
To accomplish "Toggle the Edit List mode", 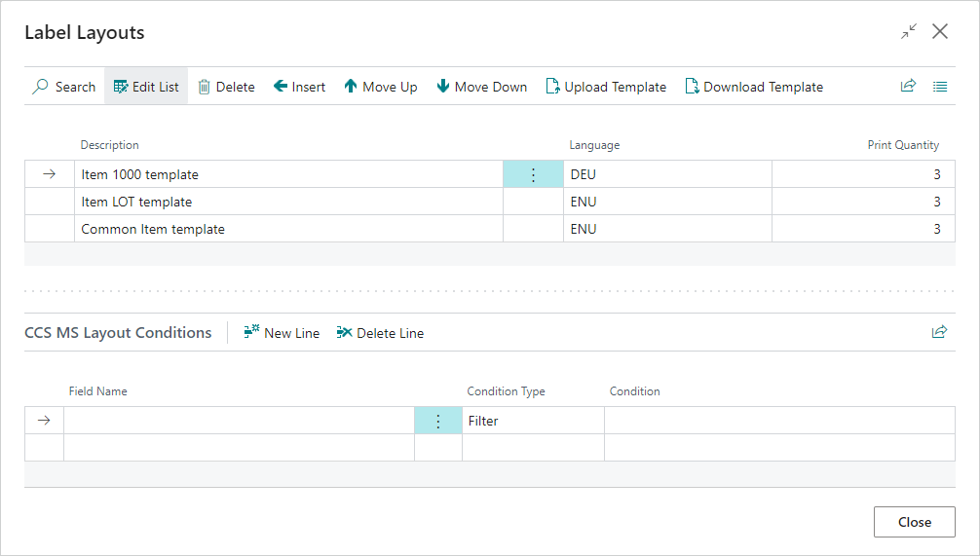I will point(146,87).
